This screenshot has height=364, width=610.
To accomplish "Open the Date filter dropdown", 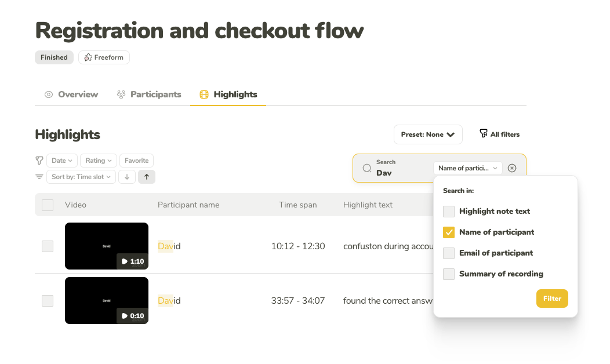I will click(x=62, y=161).
